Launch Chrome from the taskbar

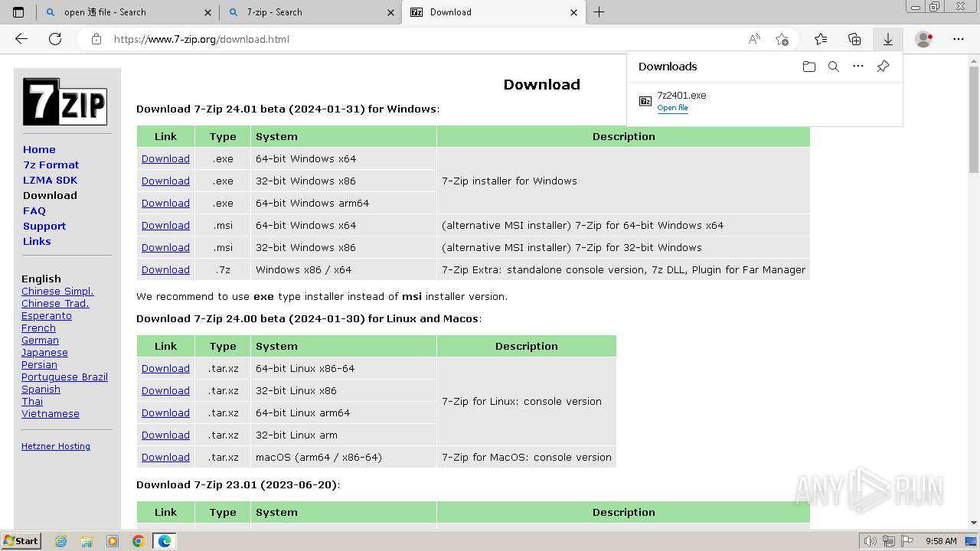click(138, 541)
